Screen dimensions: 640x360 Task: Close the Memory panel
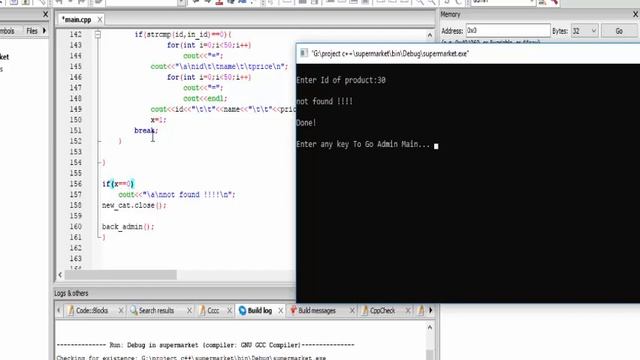636,14
